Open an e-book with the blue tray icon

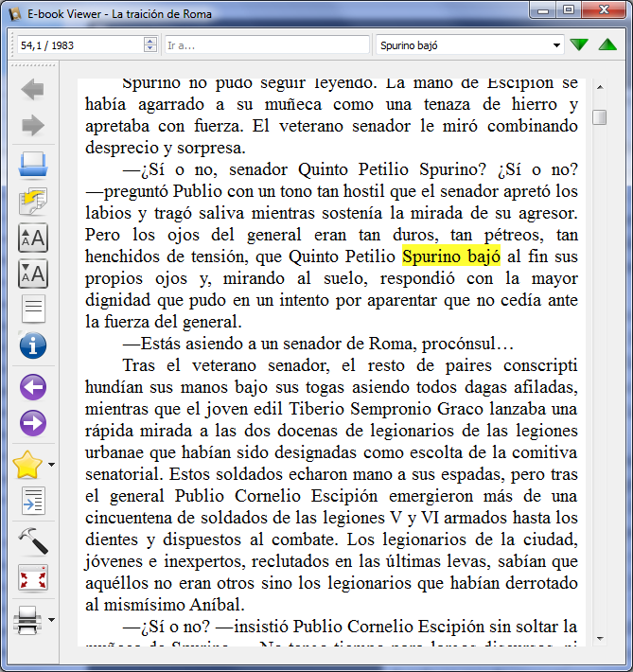(x=32, y=164)
